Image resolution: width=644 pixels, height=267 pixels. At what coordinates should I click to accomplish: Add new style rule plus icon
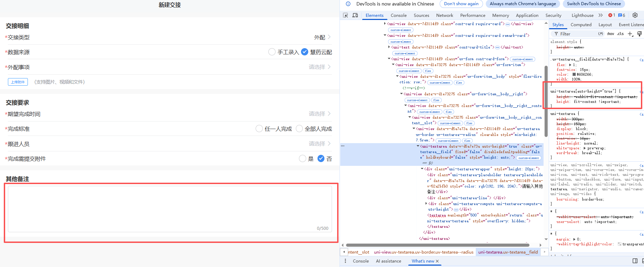(630, 34)
